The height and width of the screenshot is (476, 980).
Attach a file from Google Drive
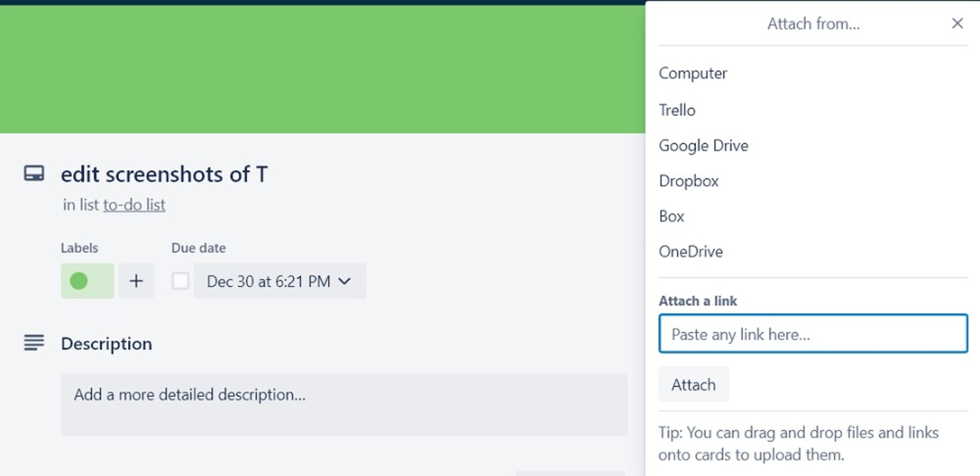tap(703, 146)
